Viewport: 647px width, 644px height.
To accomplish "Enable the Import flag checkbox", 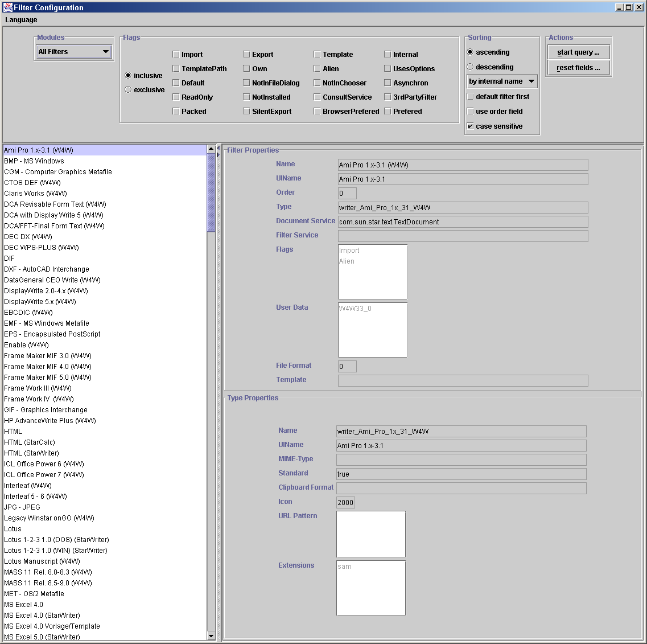I will 176,55.
